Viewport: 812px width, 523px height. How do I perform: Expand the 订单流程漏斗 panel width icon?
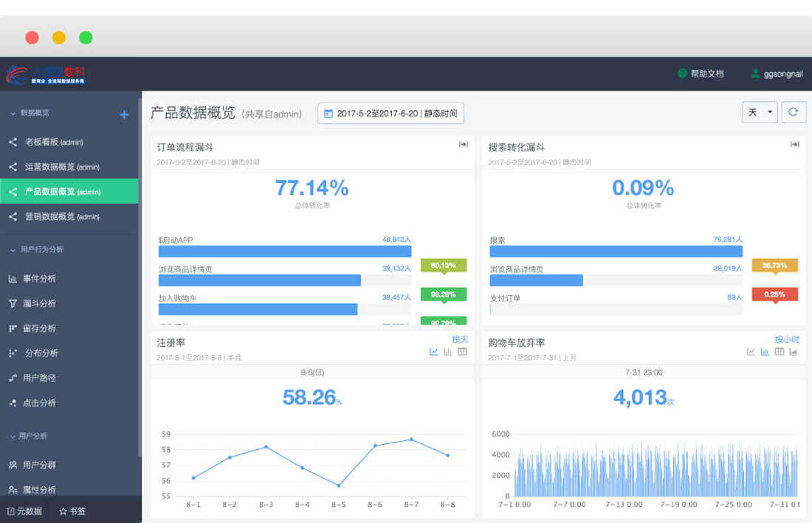[464, 145]
